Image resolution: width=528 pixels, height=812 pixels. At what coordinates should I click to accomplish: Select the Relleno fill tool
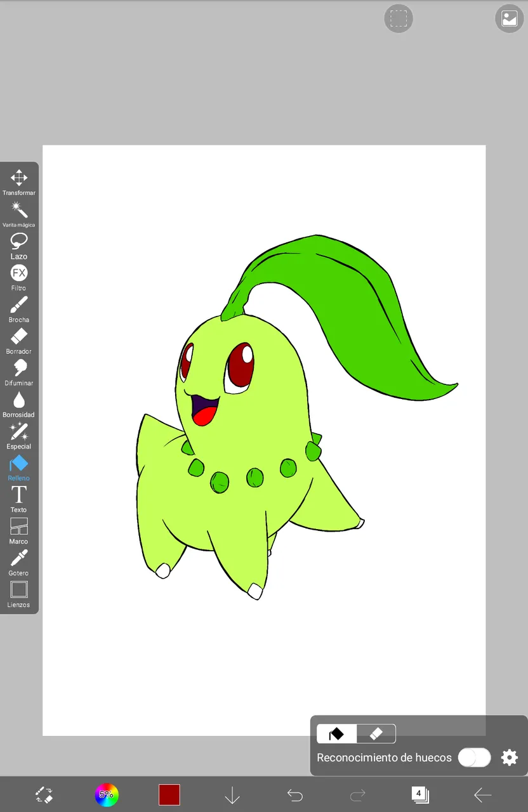pyautogui.click(x=19, y=468)
